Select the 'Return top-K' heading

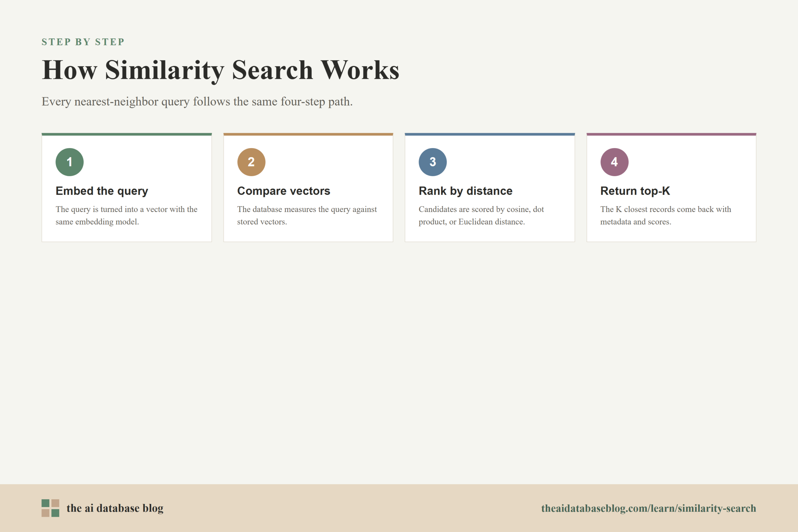(x=635, y=191)
